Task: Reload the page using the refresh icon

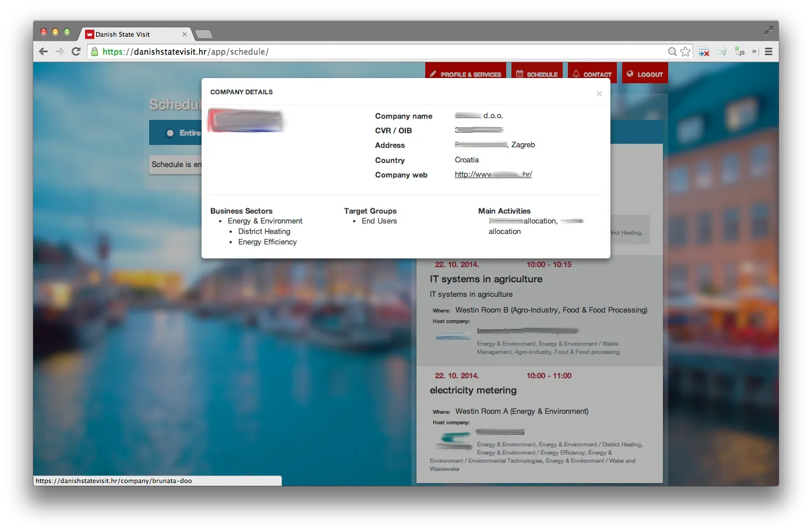Action: 75,51
